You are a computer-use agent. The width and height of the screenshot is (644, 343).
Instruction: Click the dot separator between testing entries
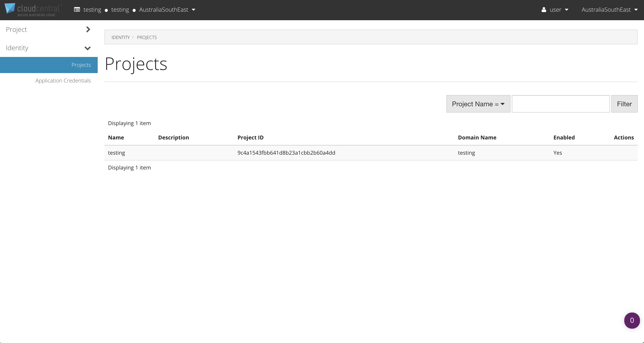pos(106,10)
